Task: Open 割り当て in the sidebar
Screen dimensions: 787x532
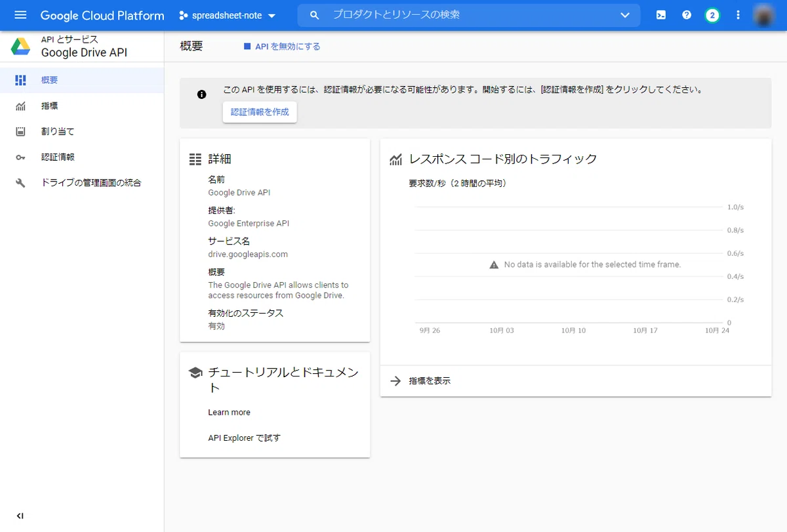Action: (x=82, y=131)
